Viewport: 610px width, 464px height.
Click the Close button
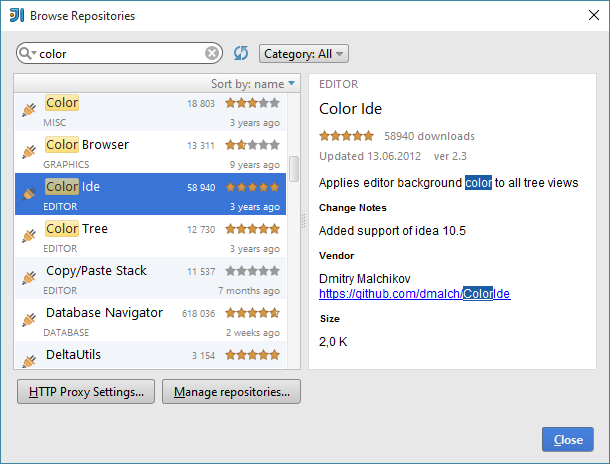[568, 439]
